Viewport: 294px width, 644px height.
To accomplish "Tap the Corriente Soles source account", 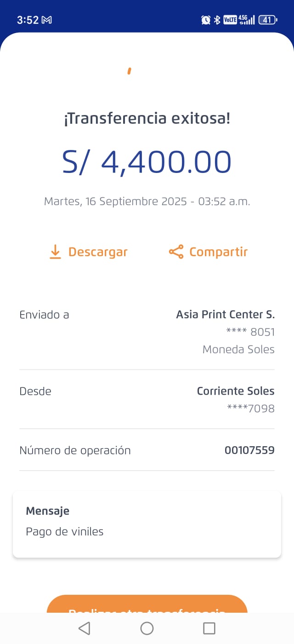I will tap(236, 391).
